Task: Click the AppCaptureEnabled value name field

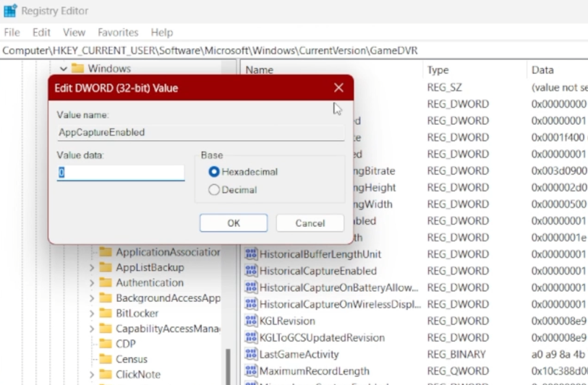Action: coord(200,132)
